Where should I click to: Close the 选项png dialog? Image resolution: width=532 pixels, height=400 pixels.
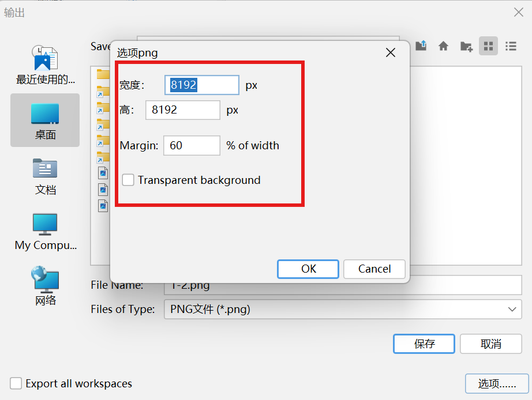point(391,52)
